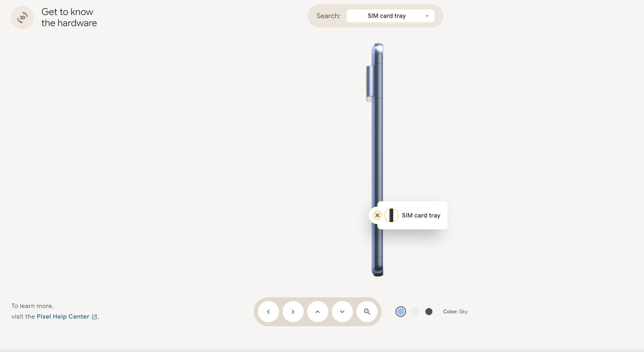Screen dimensions: 644x362
Task: Click the Color: Sky label
Action: click(455, 312)
